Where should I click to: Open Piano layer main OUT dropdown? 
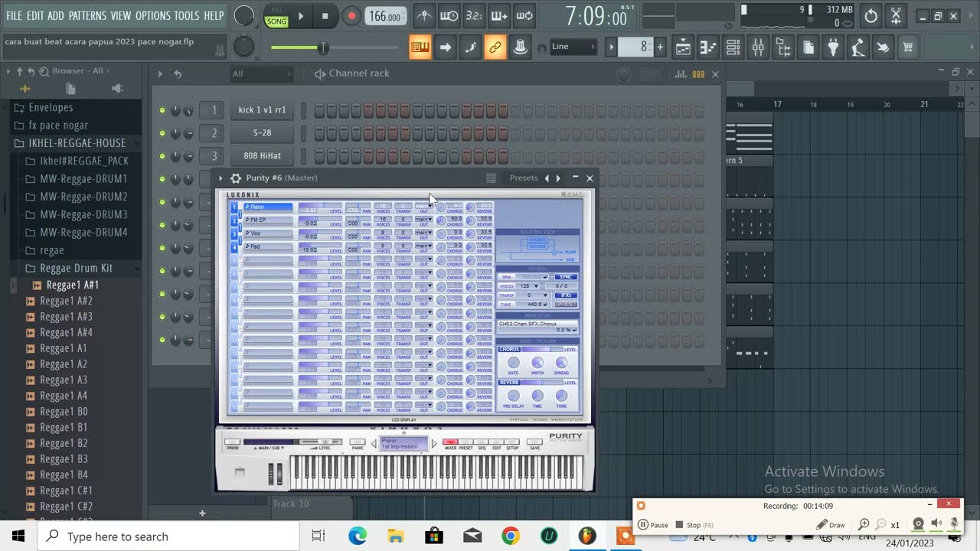(x=423, y=207)
